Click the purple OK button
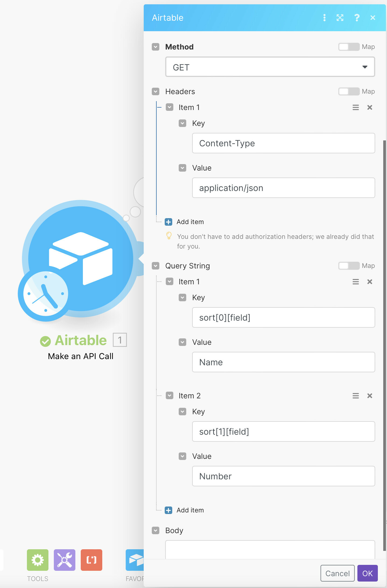The height and width of the screenshot is (588, 387). pyautogui.click(x=368, y=573)
